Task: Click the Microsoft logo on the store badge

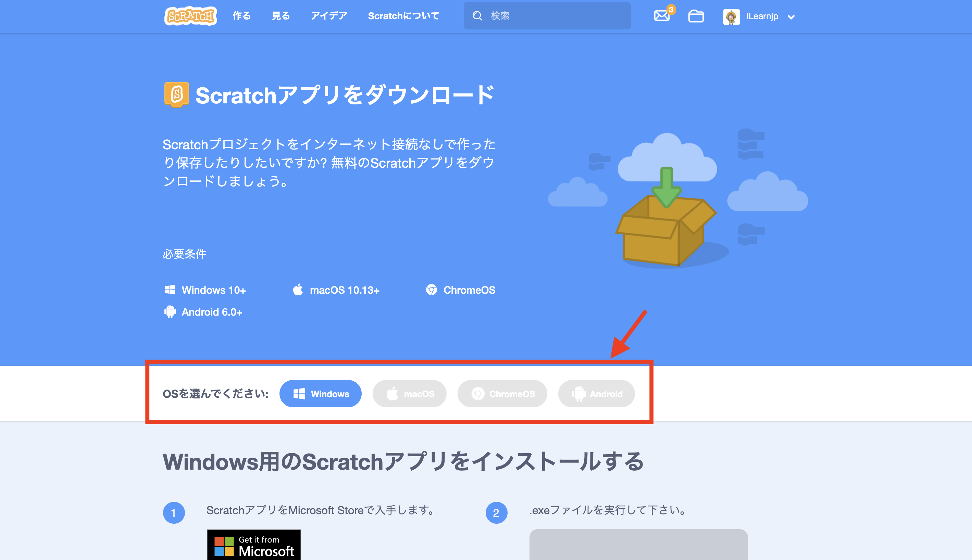Action: (224, 546)
